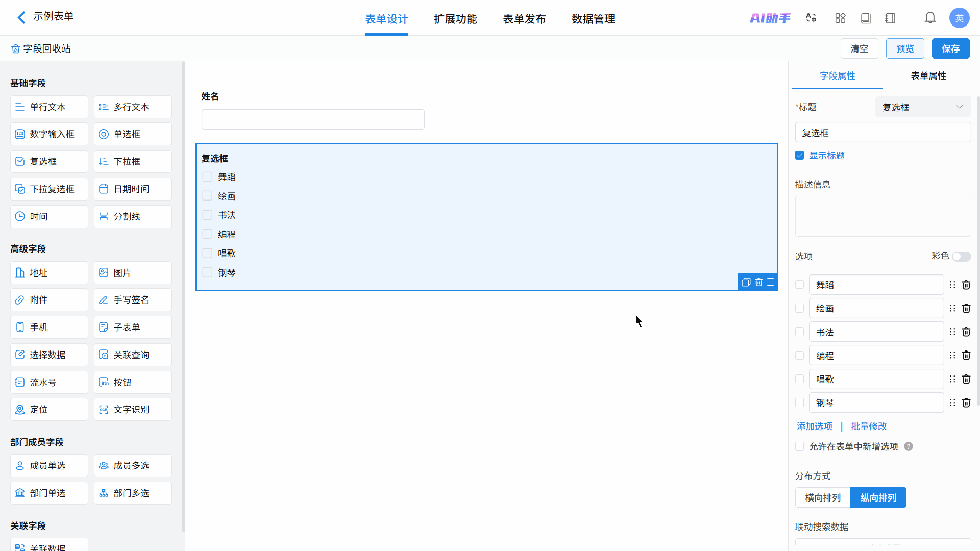Click the drag handle beside 书法 option
The image size is (980, 551).
pos(952,332)
